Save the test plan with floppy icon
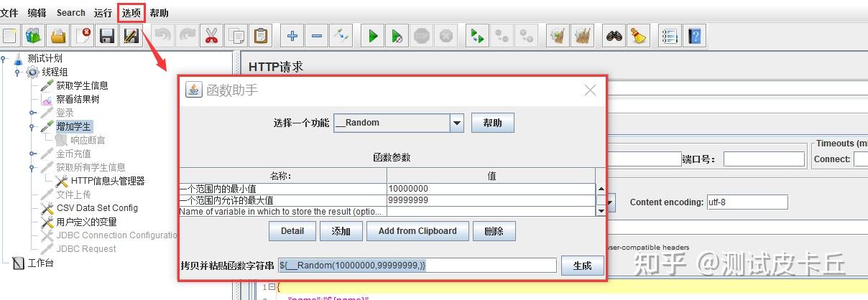 pyautogui.click(x=107, y=35)
